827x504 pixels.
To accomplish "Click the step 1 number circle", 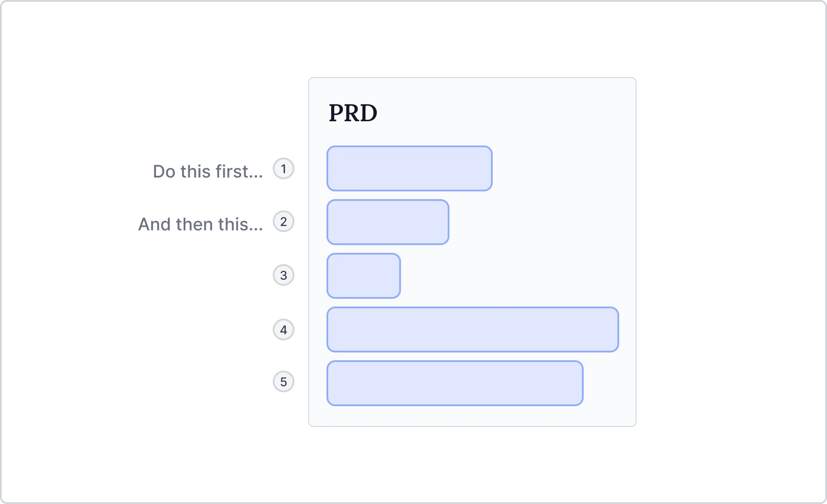I will [x=284, y=168].
